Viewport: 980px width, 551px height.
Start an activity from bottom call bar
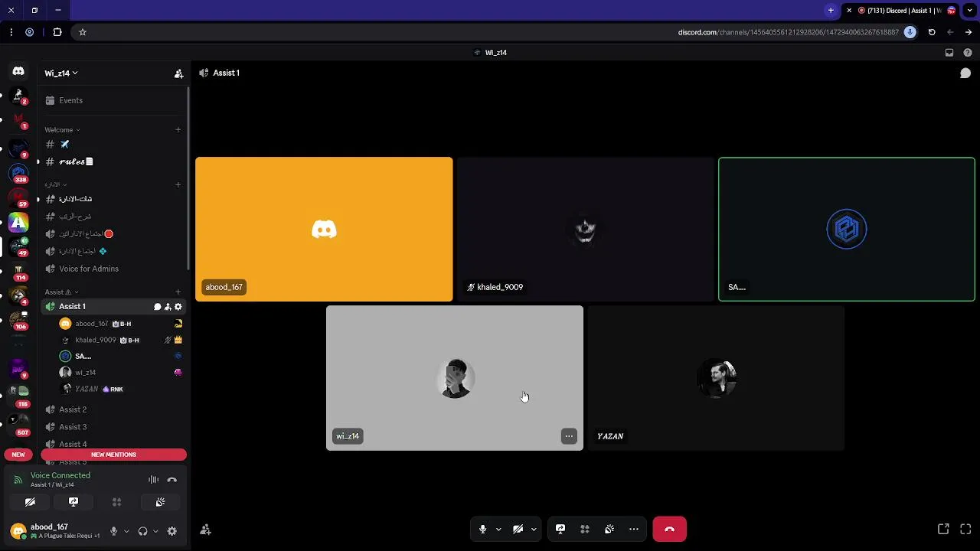(585, 529)
